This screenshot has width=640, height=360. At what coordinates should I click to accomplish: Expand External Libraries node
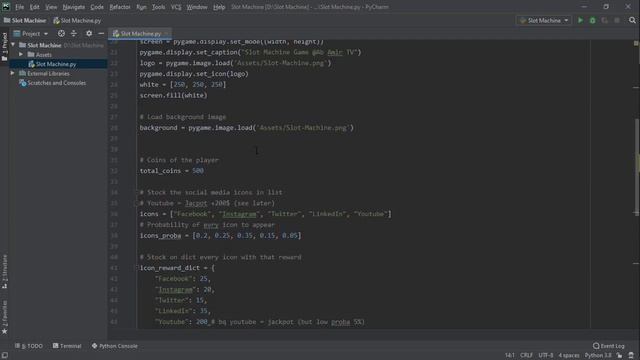(13, 73)
